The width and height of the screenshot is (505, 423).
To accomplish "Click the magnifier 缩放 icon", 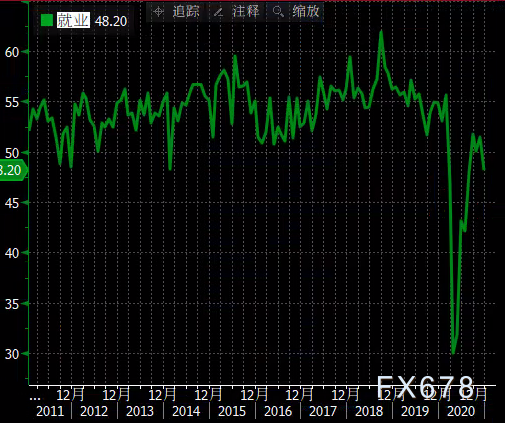I will pos(278,12).
